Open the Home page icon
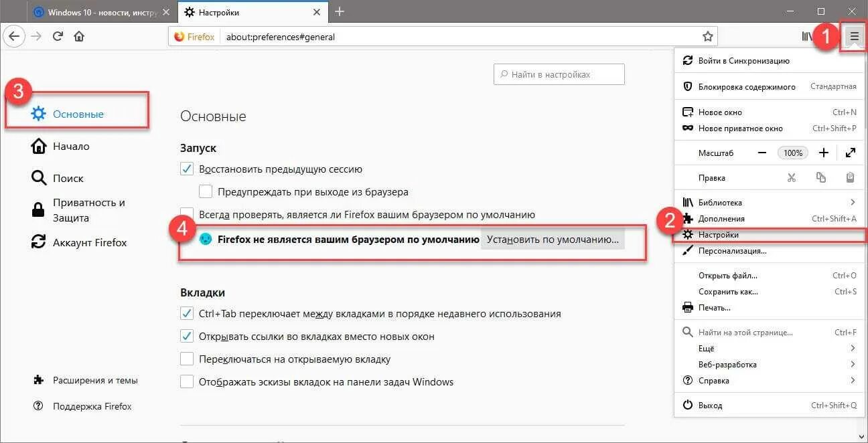This screenshot has height=443, width=868. tap(79, 36)
